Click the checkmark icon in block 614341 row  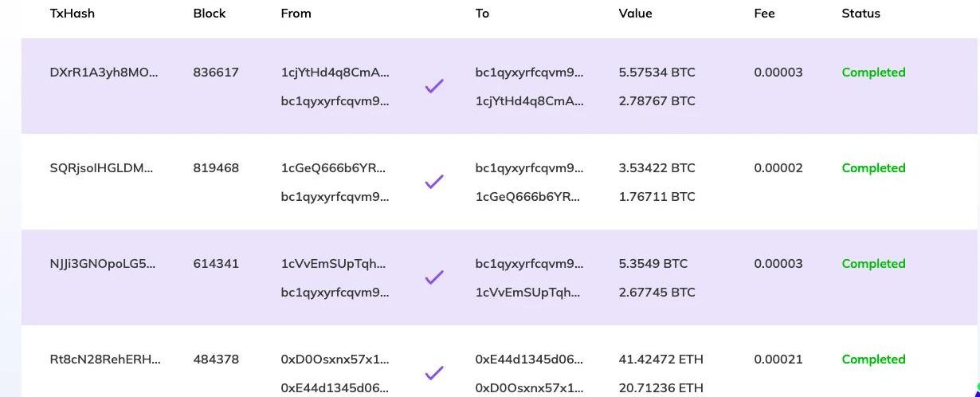tap(434, 277)
